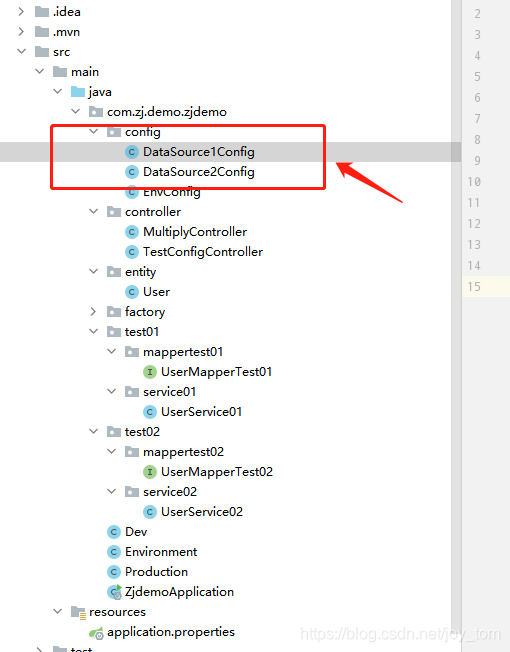Select the TestConfigController file name

tap(203, 252)
